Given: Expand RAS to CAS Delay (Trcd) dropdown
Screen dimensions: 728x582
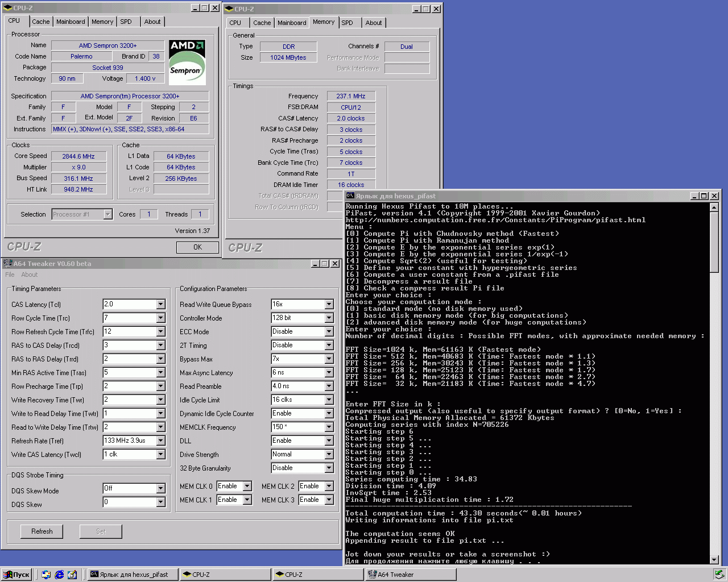Looking at the screenshot, I should pyautogui.click(x=161, y=346).
